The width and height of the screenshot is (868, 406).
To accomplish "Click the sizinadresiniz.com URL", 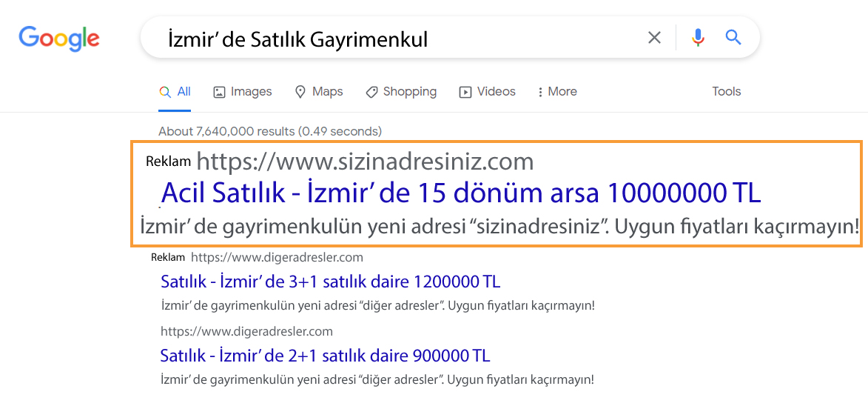I will point(364,161).
